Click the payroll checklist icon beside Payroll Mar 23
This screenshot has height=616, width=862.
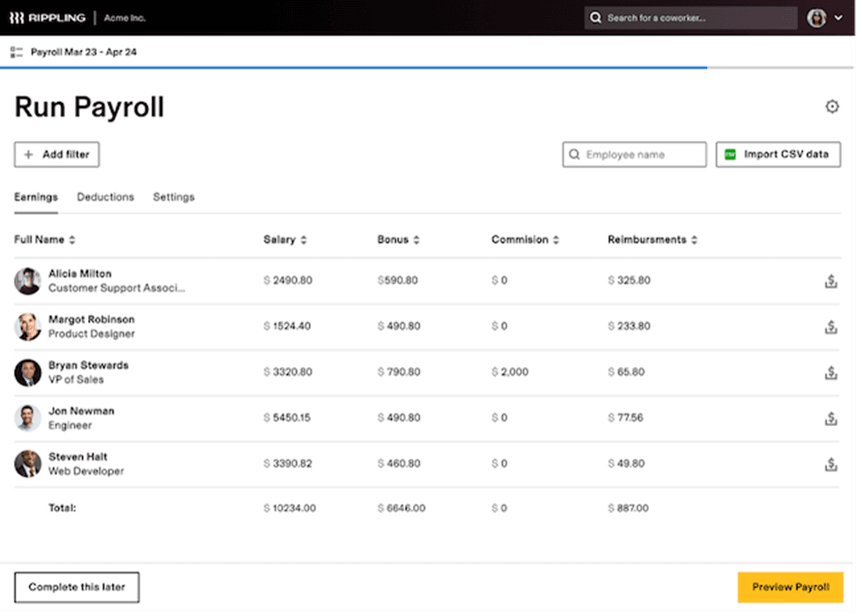pyautogui.click(x=15, y=51)
